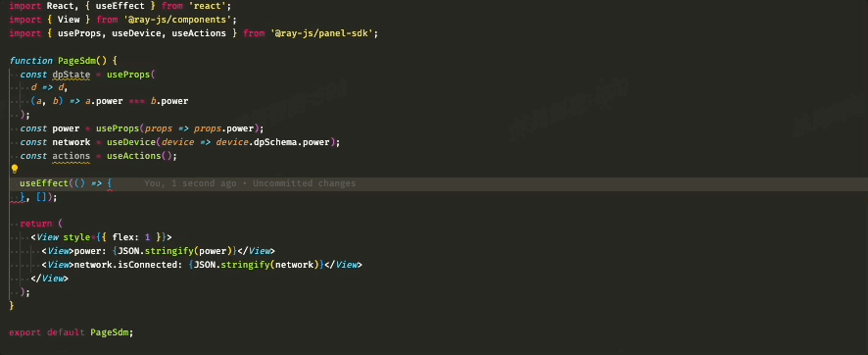Click the 'useActions' name in the import line

point(199,33)
